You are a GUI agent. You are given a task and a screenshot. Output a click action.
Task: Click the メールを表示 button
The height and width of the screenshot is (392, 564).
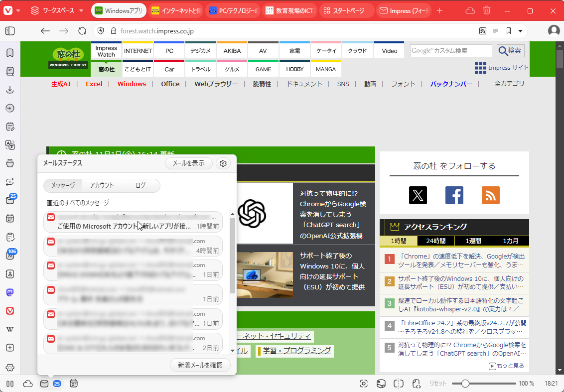189,163
